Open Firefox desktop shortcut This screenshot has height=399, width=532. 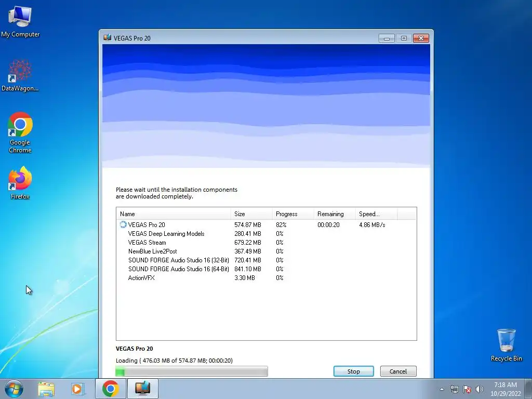[x=20, y=182]
